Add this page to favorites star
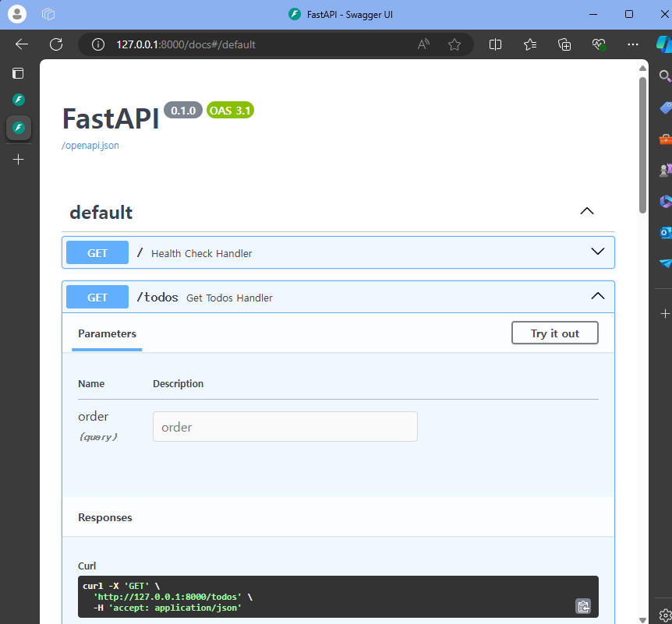Image resolution: width=672 pixels, height=624 pixels. [x=454, y=44]
